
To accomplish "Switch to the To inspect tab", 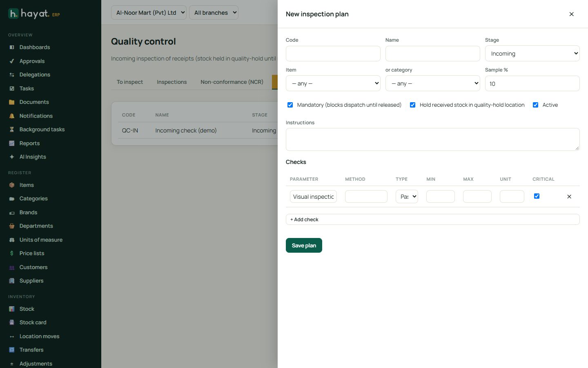I will (x=130, y=82).
